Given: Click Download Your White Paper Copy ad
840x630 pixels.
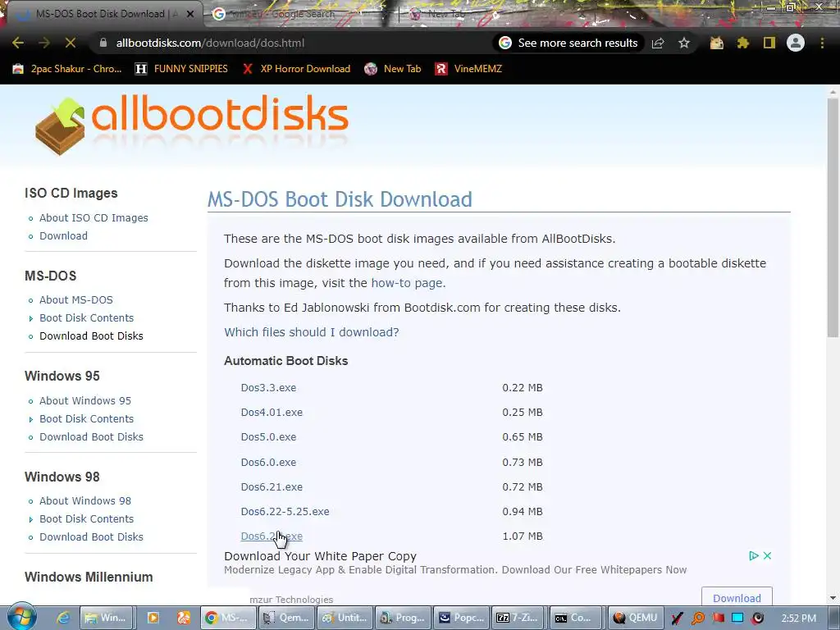Looking at the screenshot, I should (320, 556).
